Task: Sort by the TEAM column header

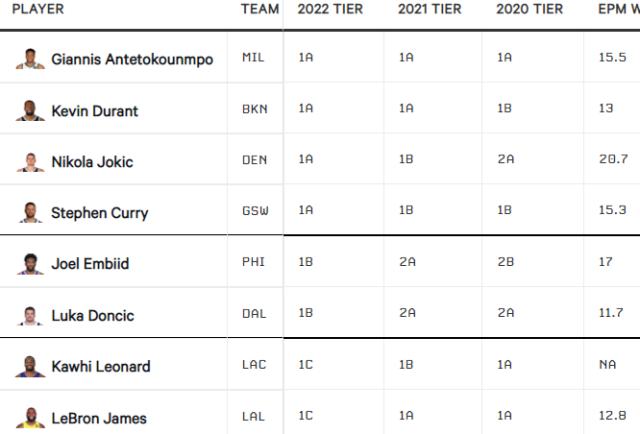Action: pyautogui.click(x=260, y=9)
